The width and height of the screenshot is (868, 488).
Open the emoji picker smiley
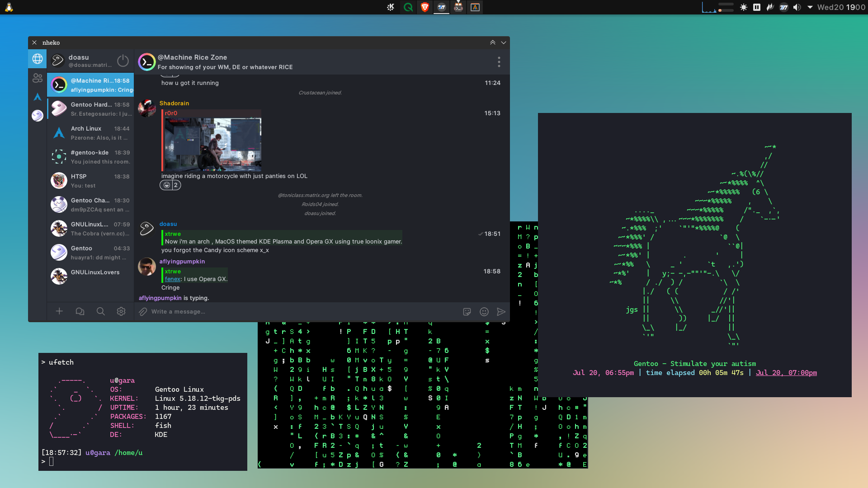[x=484, y=312]
